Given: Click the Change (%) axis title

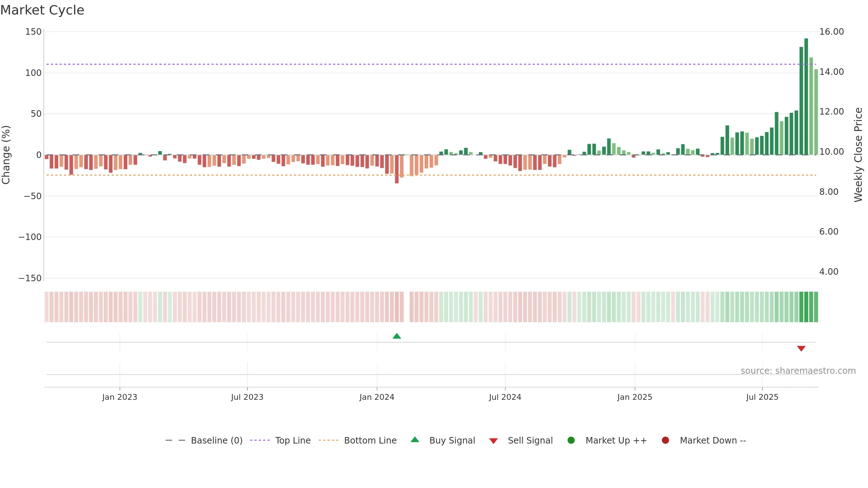Looking at the screenshot, I should pyautogui.click(x=6, y=155).
